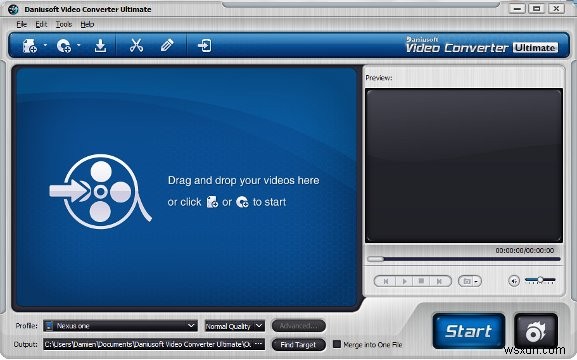Click the Find Target button
The image size is (577, 360).
point(298,345)
